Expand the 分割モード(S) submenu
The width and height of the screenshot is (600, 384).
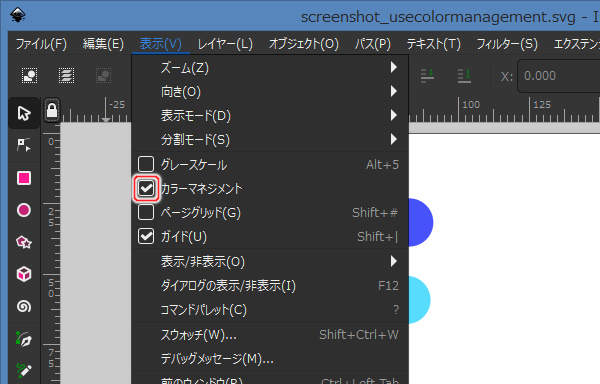pyautogui.click(x=270, y=140)
